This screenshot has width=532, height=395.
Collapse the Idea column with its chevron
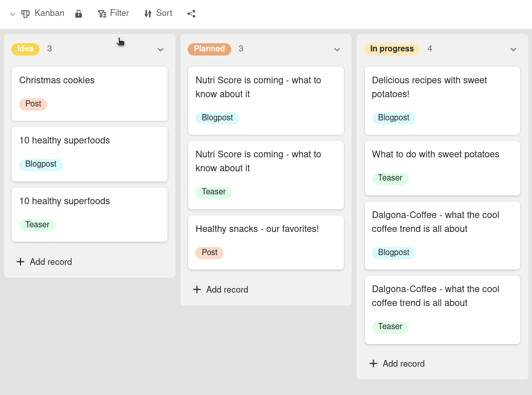pyautogui.click(x=160, y=49)
